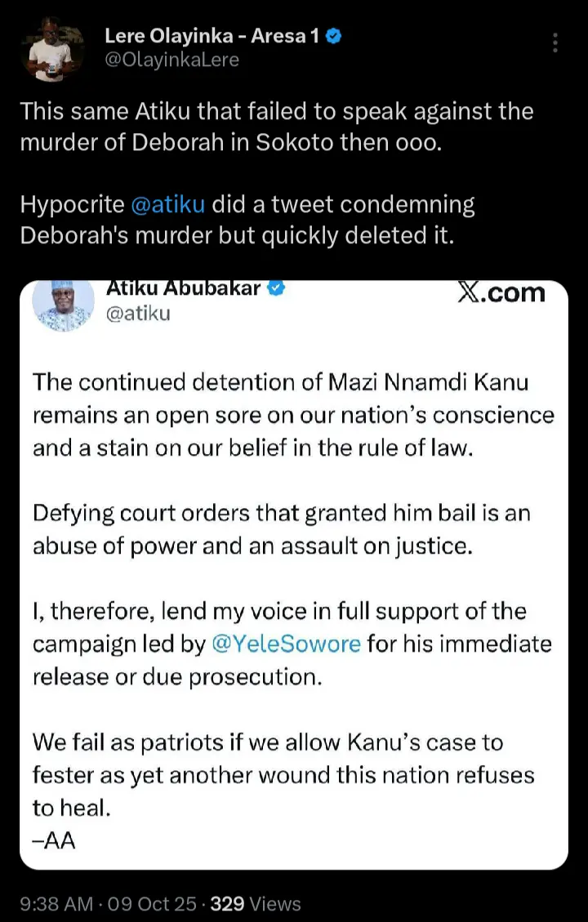Click the "We fail as patriots" paragraph

pos(283,774)
